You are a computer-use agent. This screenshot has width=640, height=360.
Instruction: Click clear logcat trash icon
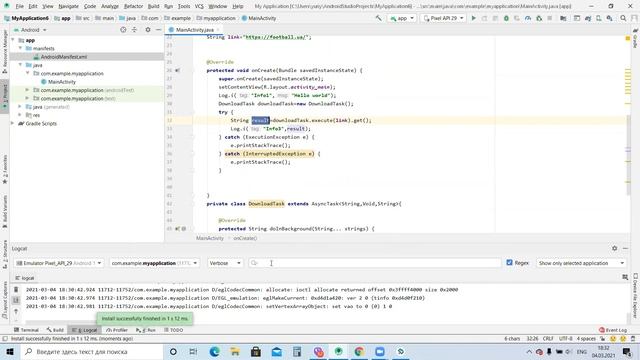[16, 289]
